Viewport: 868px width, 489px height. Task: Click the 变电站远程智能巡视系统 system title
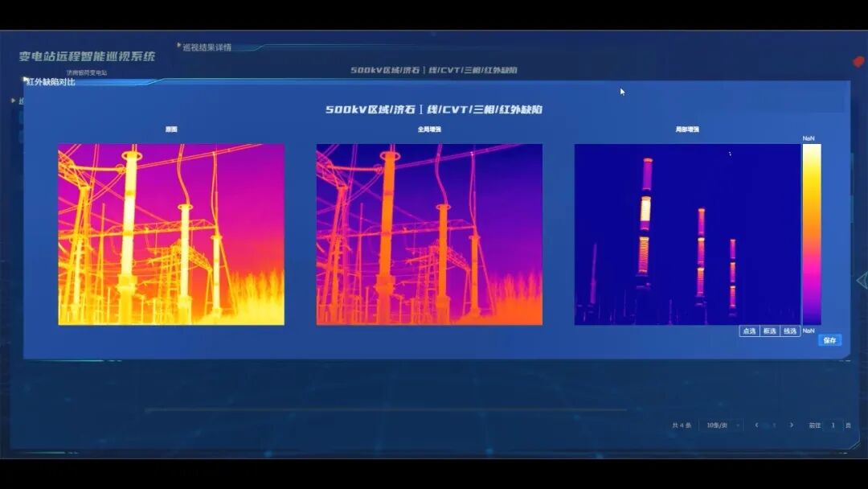pyautogui.click(x=87, y=57)
